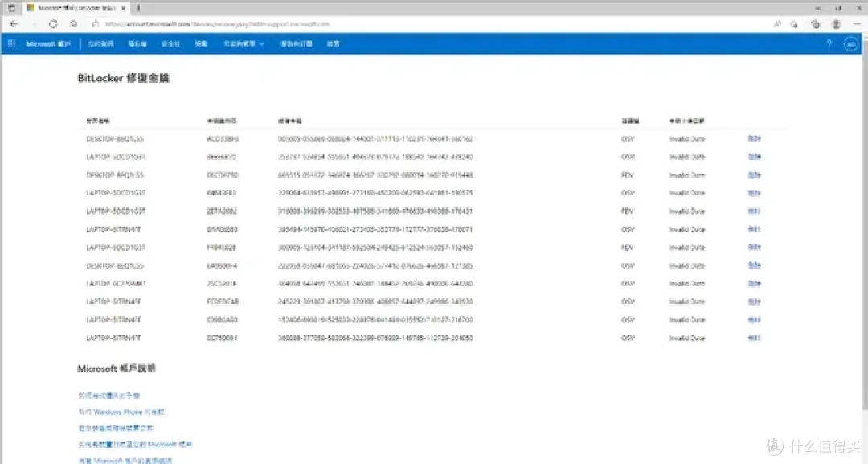Screen dimensions: 868x464
Task: Activate the read aloud icon
Action: pos(777,24)
